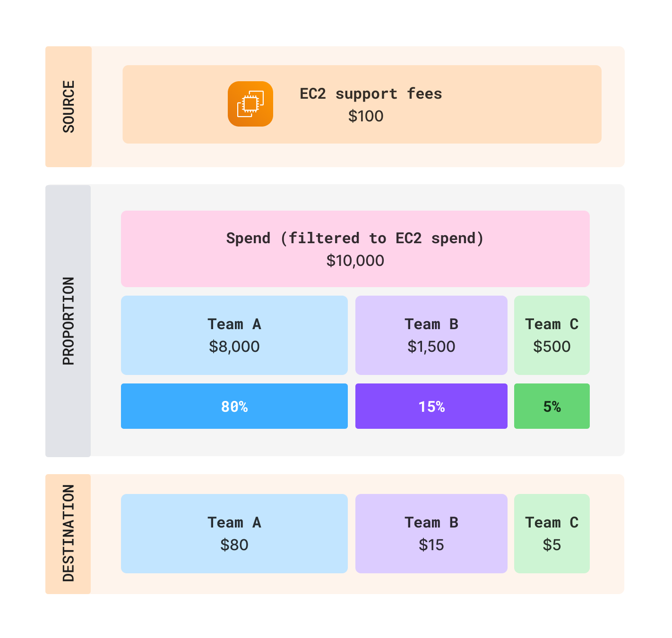672x638 pixels.
Task: Select the green 5% proportion bar
Action: point(551,406)
